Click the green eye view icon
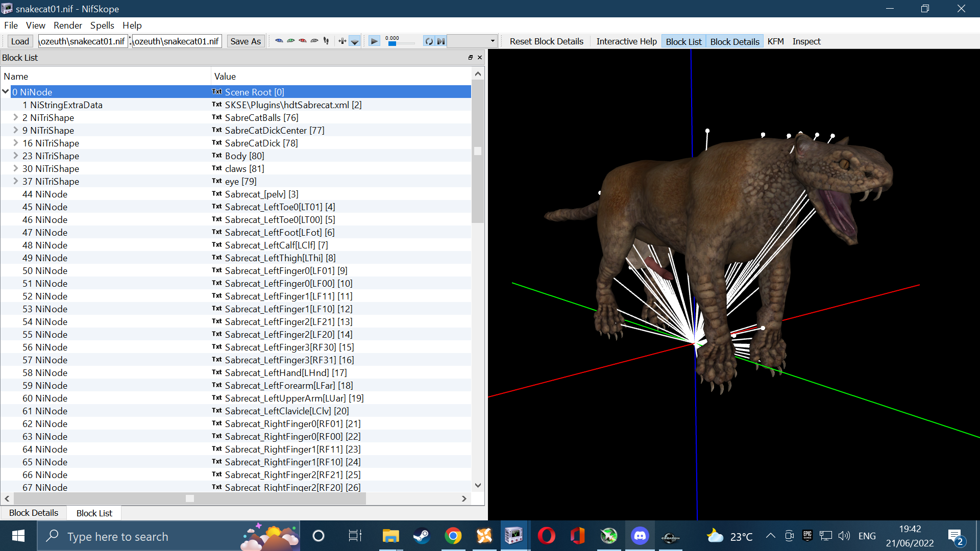This screenshot has width=980, height=551. [x=291, y=41]
